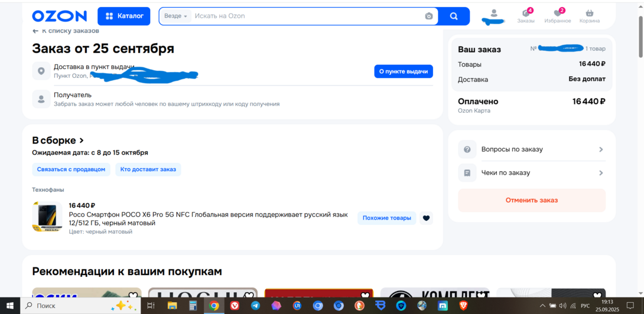
Task: Click the Оплачено 16 440 ₽ amount
Action: (589, 102)
